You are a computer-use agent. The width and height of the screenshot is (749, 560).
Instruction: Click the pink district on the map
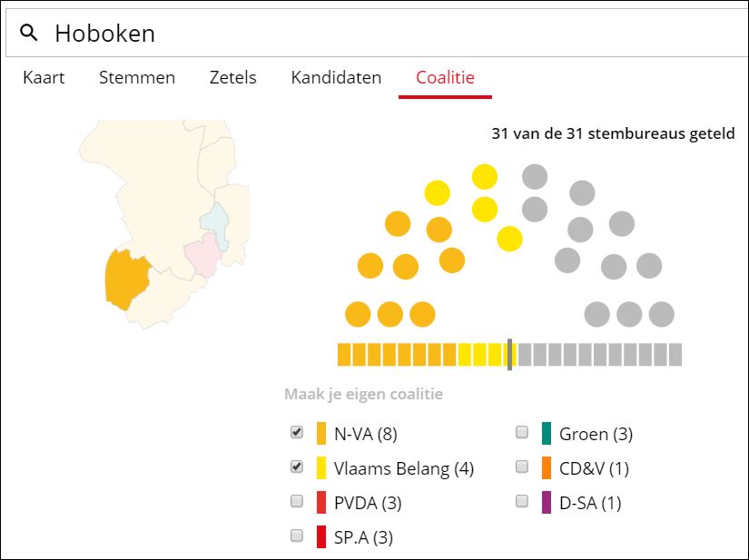pyautogui.click(x=202, y=254)
